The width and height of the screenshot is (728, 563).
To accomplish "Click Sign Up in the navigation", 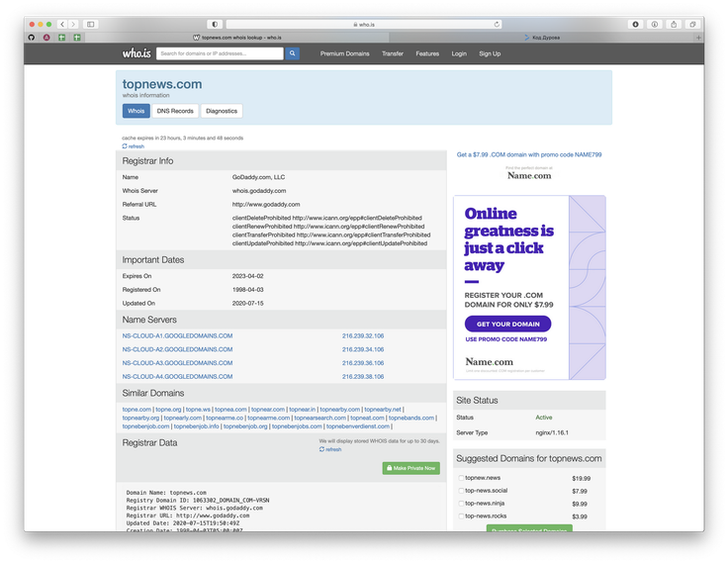I will coord(490,53).
